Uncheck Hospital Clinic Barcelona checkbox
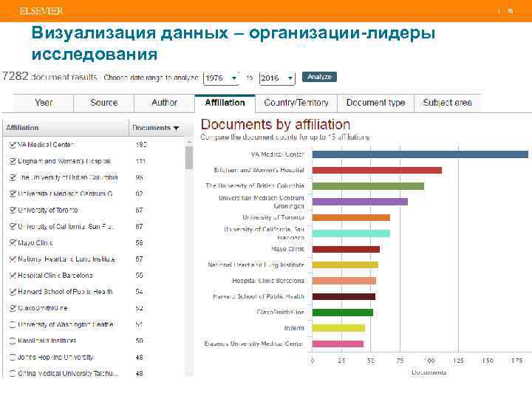This screenshot has height=399, width=532. coord(13,276)
